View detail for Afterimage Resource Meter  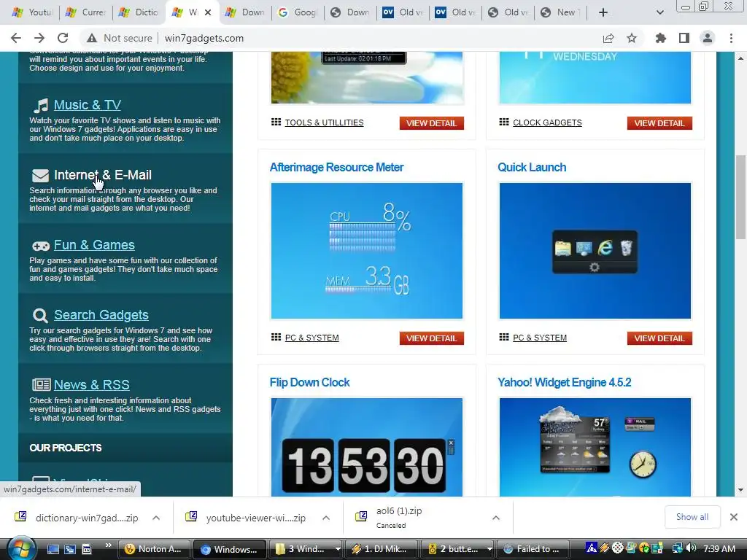click(x=432, y=338)
